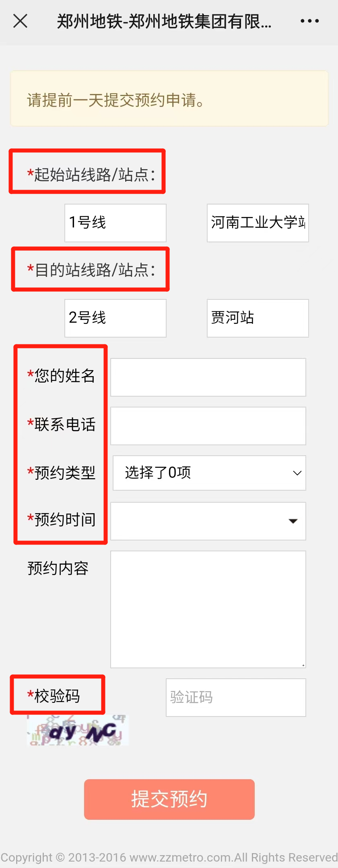The image size is (338, 868).
Task: Click the 请提前一天提交预约申请 notice banner
Action: 169,98
